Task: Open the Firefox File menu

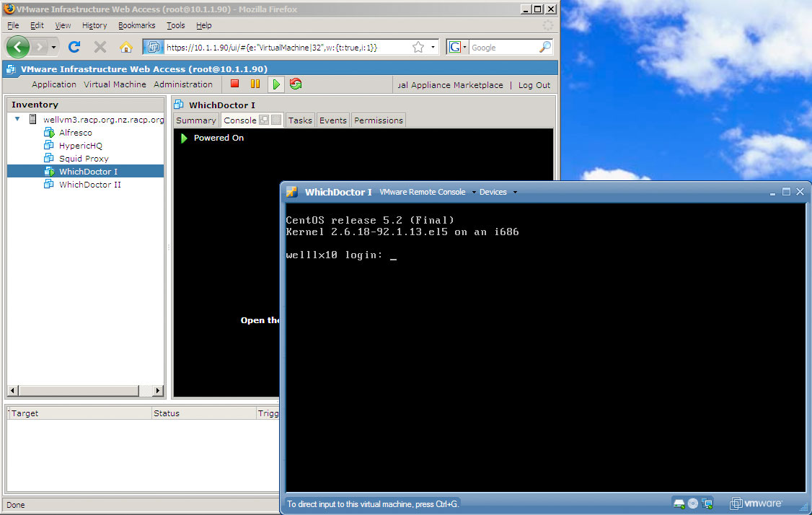Action: [13, 25]
